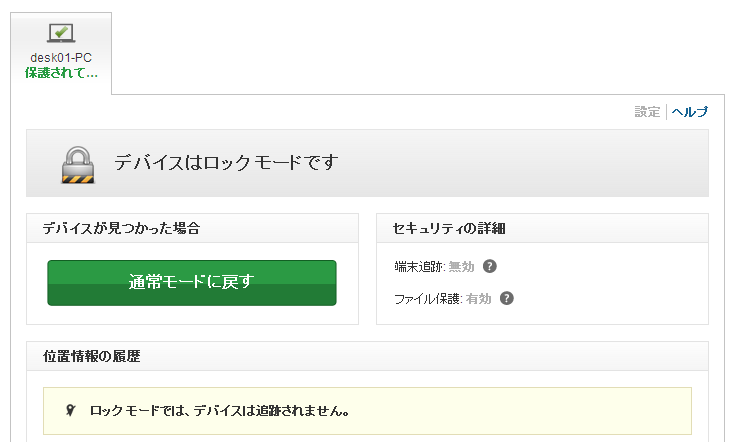Open the ヘルプ help link
Image resolution: width=738 pixels, height=442 pixels.
[x=690, y=112]
